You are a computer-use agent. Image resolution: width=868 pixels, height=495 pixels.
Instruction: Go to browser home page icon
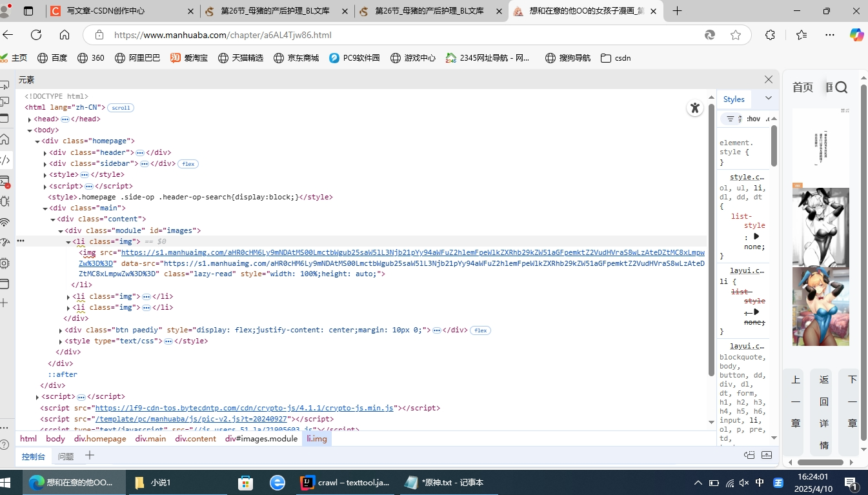pos(65,35)
